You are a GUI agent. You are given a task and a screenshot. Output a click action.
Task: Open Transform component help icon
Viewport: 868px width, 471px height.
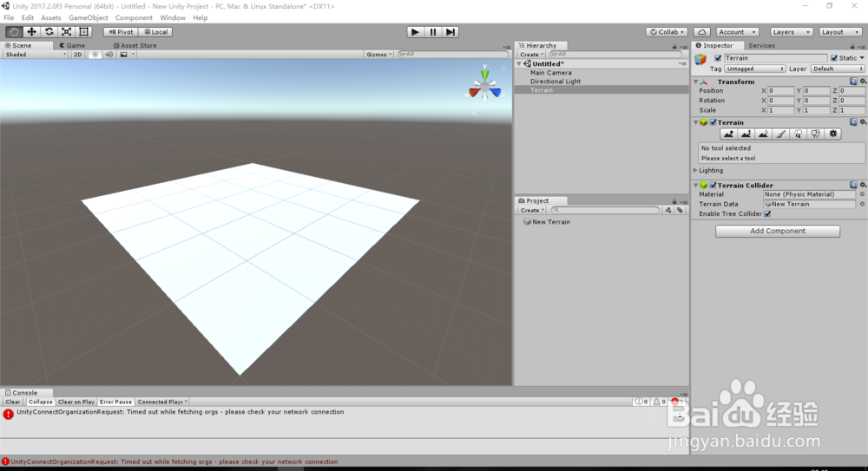(853, 82)
